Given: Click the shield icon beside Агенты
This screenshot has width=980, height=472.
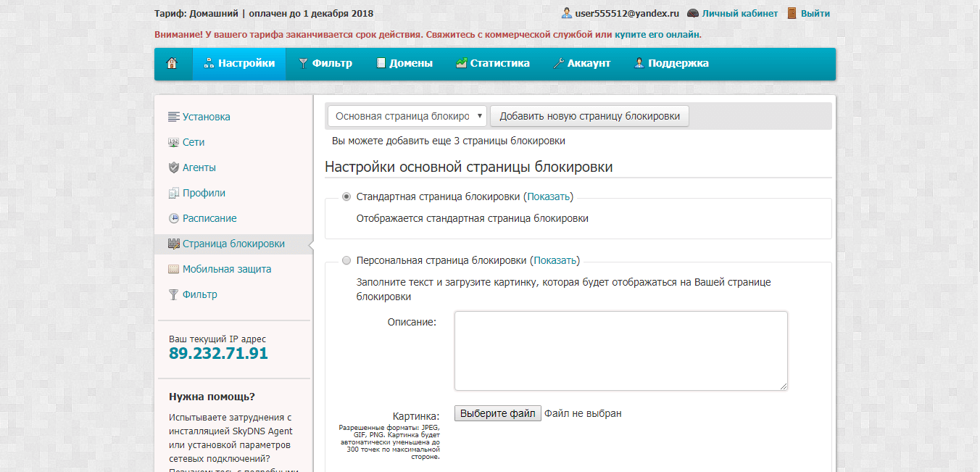Looking at the screenshot, I should (173, 168).
